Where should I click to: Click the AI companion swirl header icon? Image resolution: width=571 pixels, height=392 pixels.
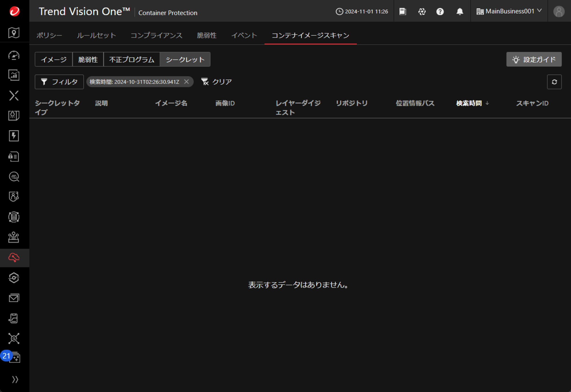point(422,11)
